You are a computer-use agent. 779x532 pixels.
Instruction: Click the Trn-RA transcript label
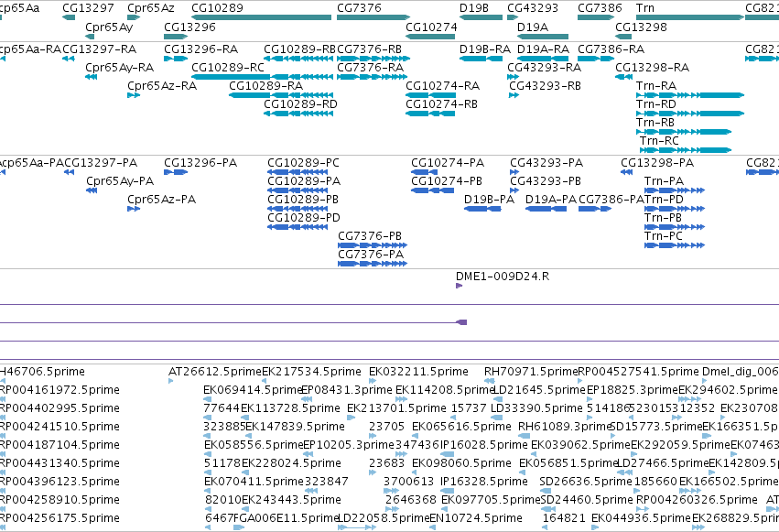[x=656, y=86]
